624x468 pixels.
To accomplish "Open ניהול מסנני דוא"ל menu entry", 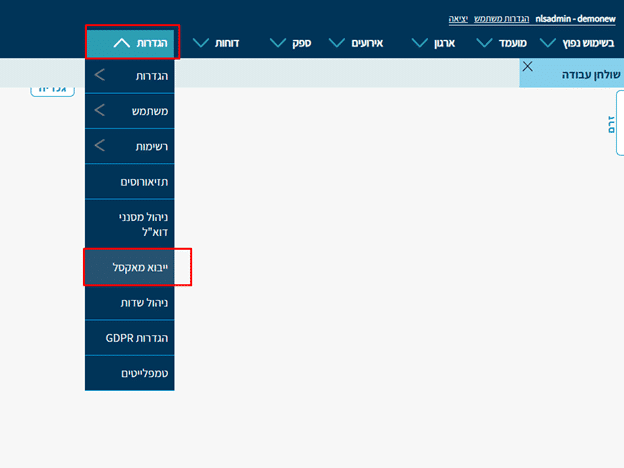I will [x=130, y=223].
